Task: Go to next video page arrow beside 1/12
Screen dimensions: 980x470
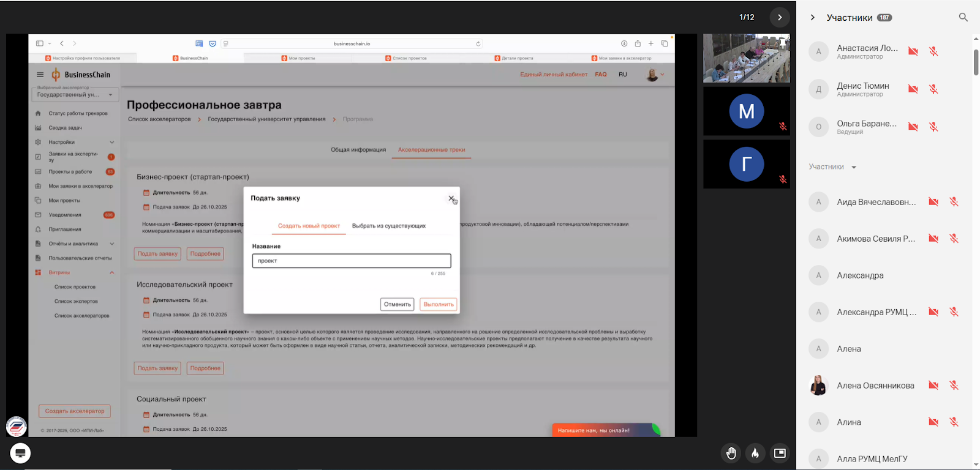Action: coord(780,17)
